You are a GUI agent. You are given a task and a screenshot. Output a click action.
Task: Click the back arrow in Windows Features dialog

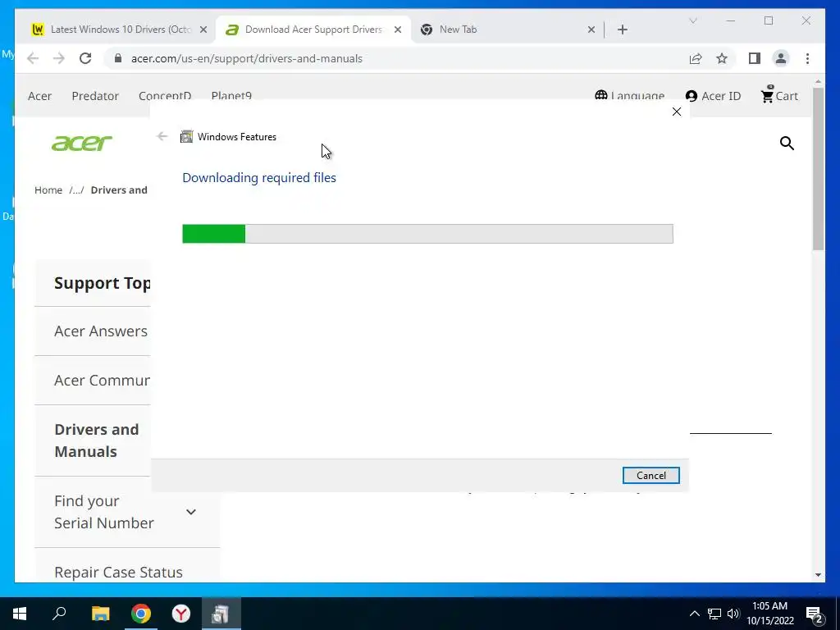(x=162, y=136)
